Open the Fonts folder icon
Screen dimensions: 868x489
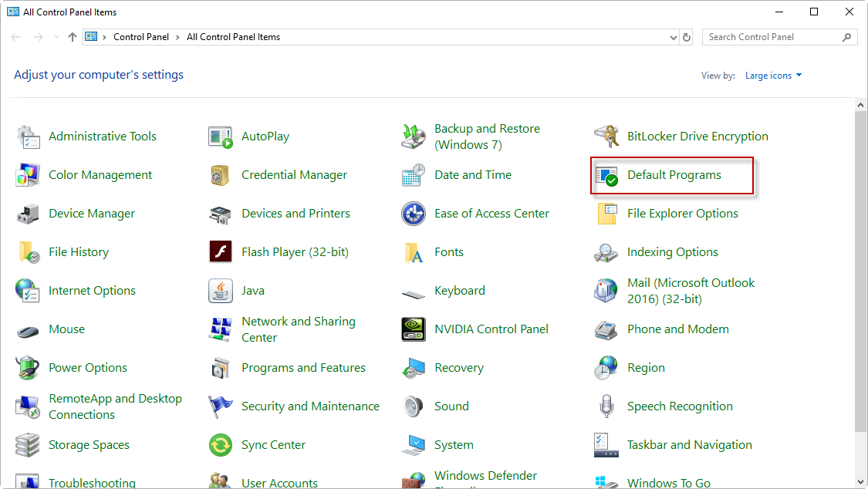click(x=414, y=252)
